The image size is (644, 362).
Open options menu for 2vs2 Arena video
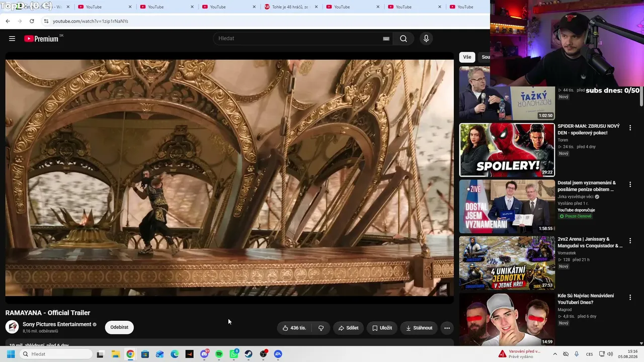point(630,241)
